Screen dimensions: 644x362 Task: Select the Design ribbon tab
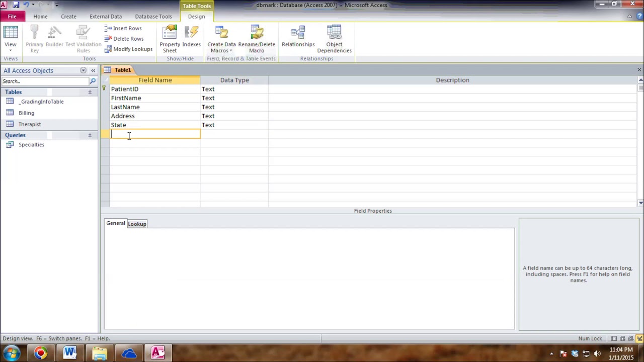[x=196, y=17]
